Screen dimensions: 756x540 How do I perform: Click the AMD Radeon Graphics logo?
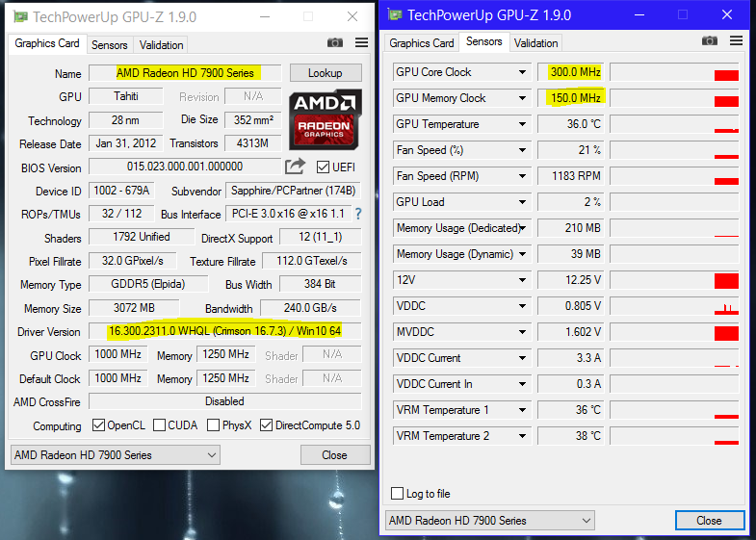tap(325, 119)
